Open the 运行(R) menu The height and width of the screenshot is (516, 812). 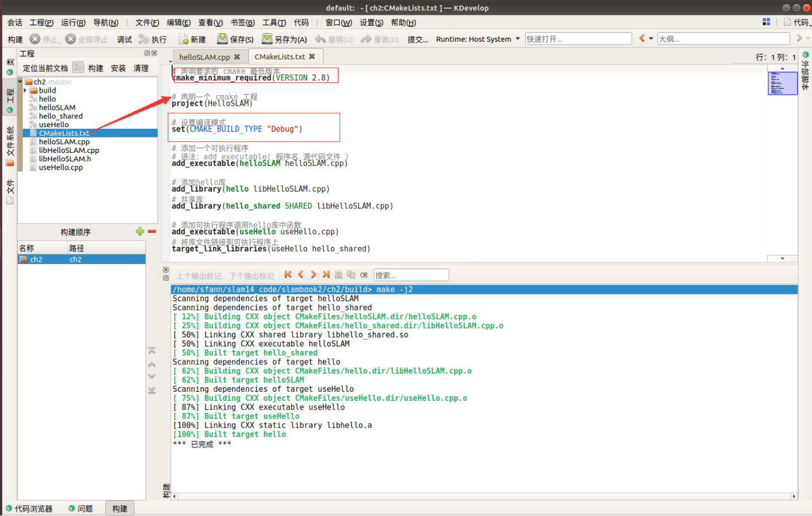tap(73, 22)
